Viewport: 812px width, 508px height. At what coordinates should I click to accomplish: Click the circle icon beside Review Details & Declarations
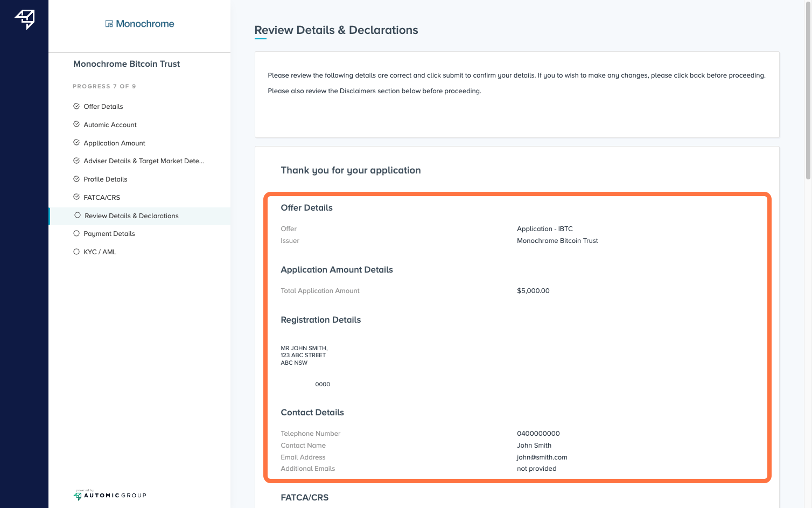pyautogui.click(x=78, y=215)
